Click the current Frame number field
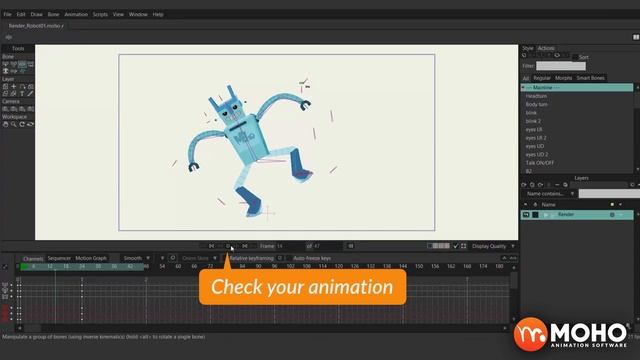 [289, 246]
